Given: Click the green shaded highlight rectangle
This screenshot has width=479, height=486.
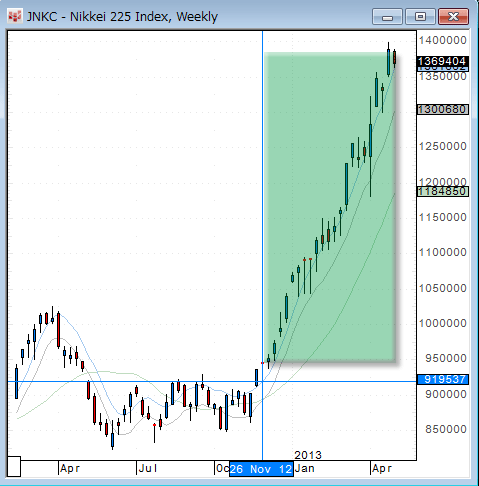Looking at the screenshot, I should 330,207.
